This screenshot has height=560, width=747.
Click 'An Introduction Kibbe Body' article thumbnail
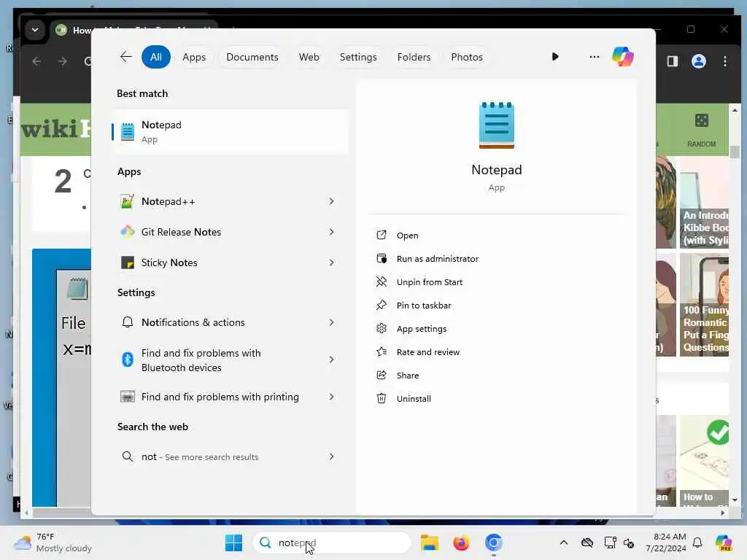[x=704, y=203]
